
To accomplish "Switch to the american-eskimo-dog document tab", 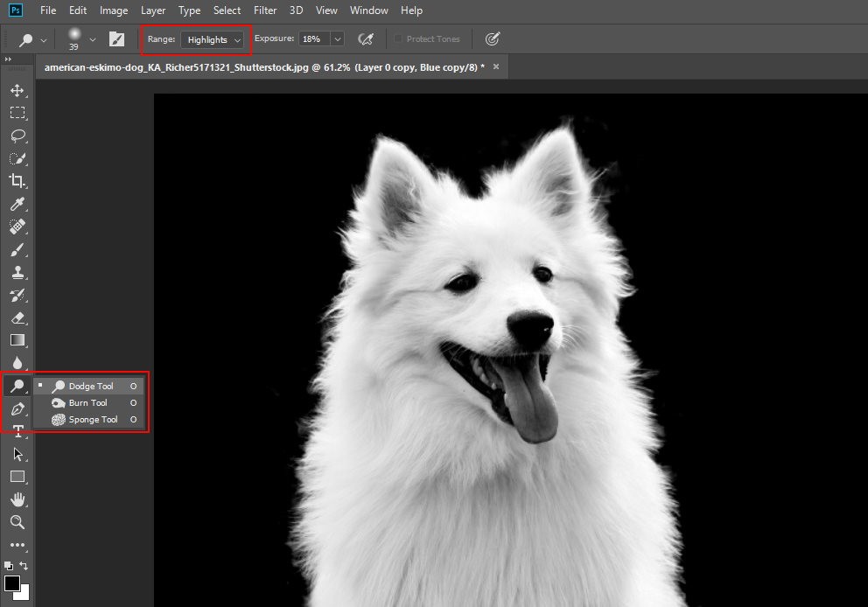I will click(x=264, y=67).
